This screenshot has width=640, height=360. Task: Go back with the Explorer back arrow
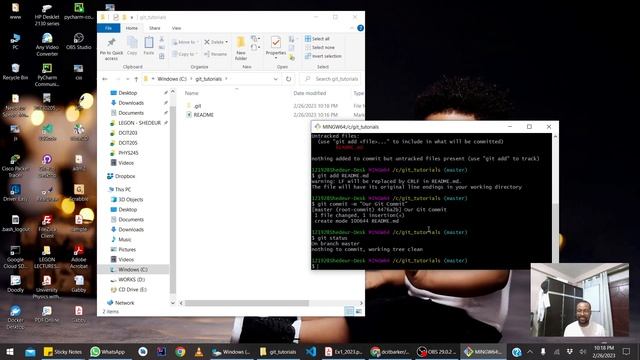tap(105, 79)
